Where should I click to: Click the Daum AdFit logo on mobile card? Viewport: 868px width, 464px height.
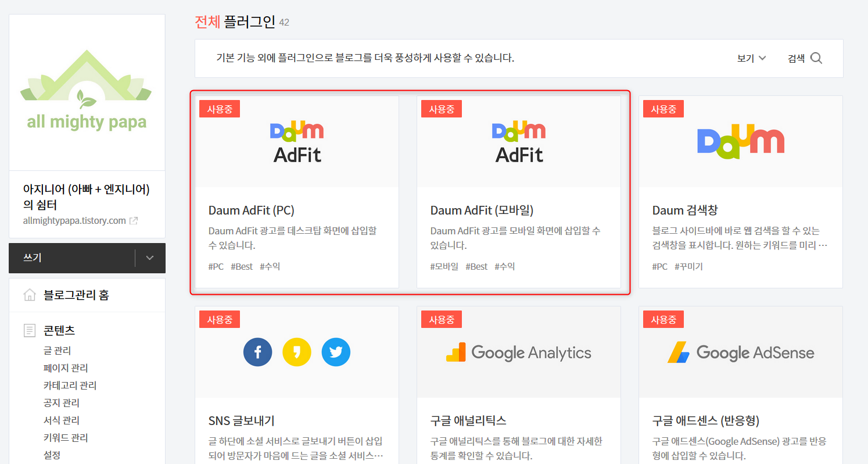coord(519,141)
